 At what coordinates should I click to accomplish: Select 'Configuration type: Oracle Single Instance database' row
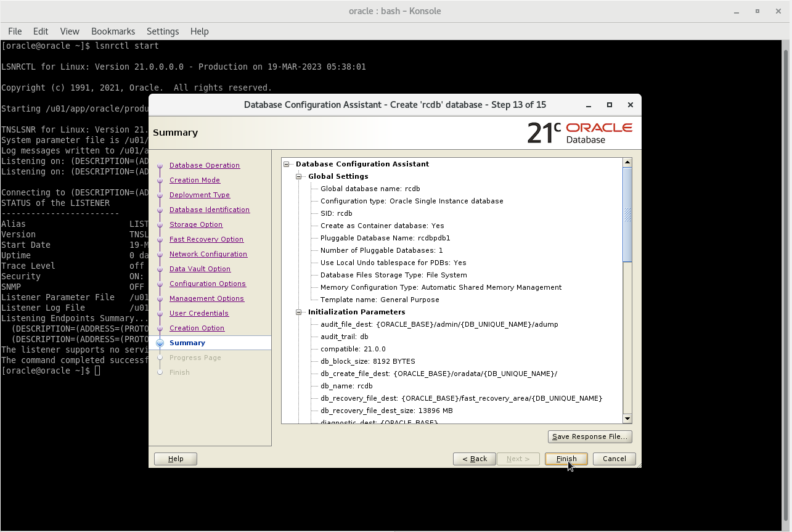pyautogui.click(x=412, y=201)
